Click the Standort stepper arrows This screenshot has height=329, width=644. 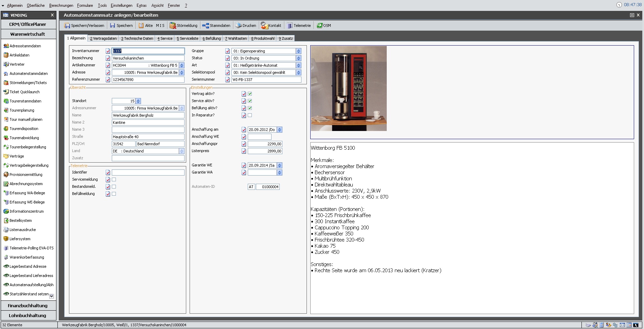pyautogui.click(x=138, y=101)
